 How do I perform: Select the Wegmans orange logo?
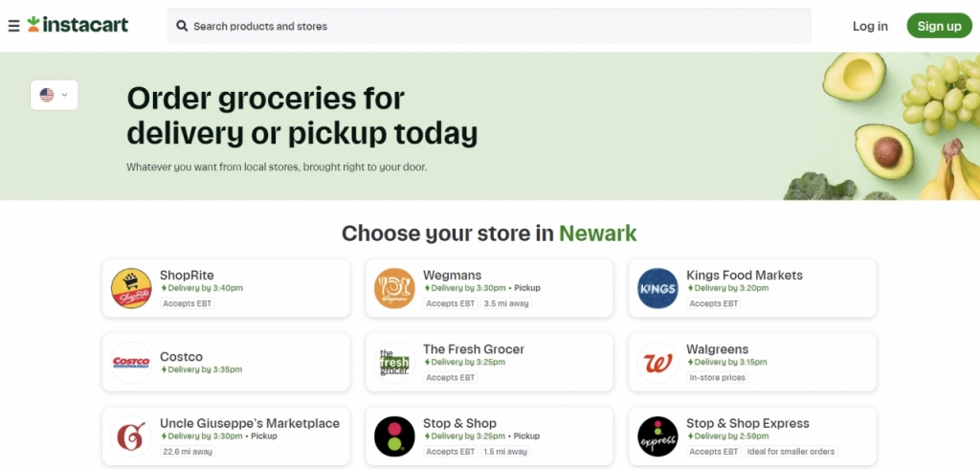[394, 288]
